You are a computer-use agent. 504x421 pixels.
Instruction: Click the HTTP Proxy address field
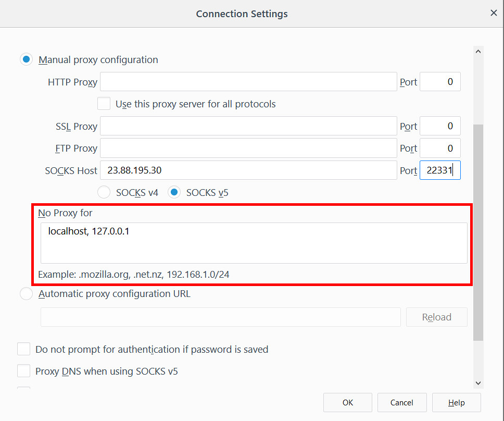coord(248,82)
